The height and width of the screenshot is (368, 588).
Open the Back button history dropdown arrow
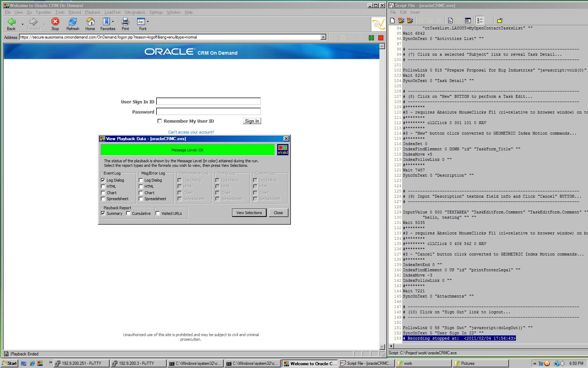tap(22, 24)
